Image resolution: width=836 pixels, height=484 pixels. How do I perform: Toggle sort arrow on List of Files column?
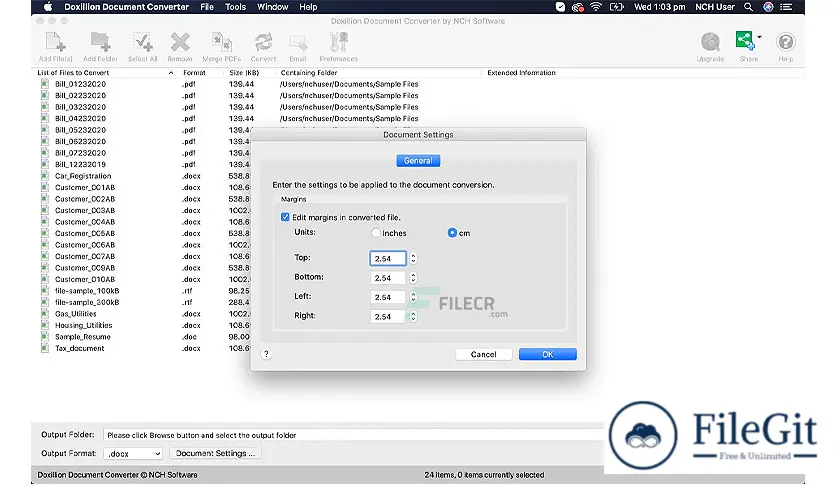point(171,73)
